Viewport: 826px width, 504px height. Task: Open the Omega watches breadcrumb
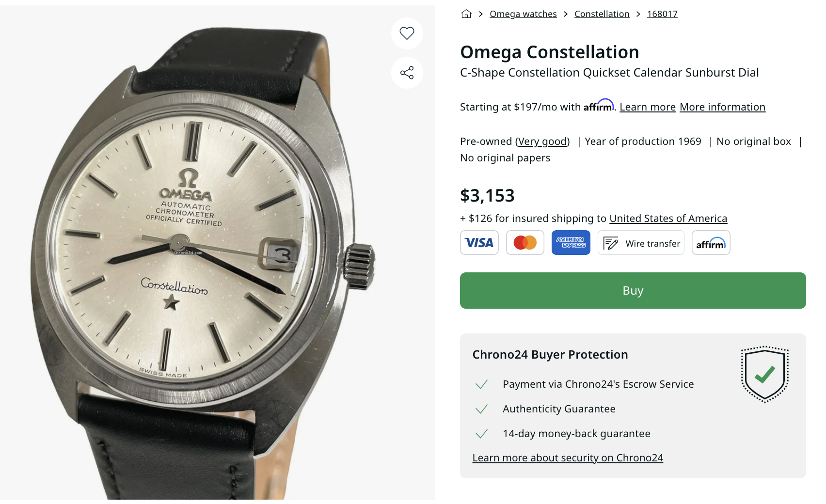[x=523, y=14]
